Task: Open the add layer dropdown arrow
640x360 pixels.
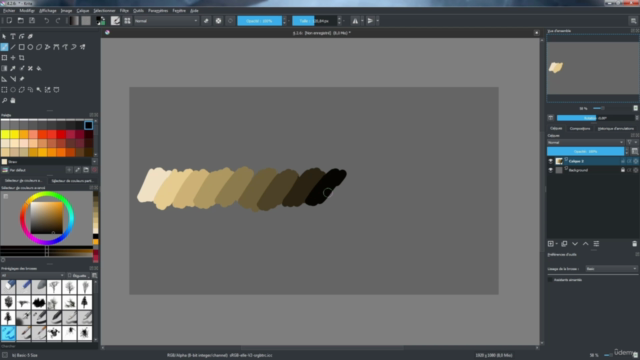Action: point(557,244)
